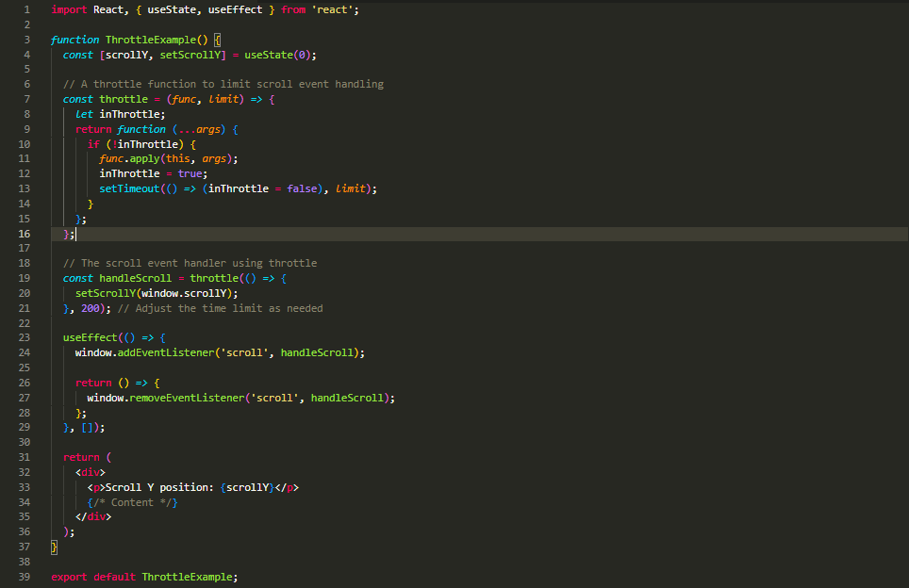Click the 'ThrottleExample' function name on line 3
This screenshot has height=588, width=909.
point(151,40)
